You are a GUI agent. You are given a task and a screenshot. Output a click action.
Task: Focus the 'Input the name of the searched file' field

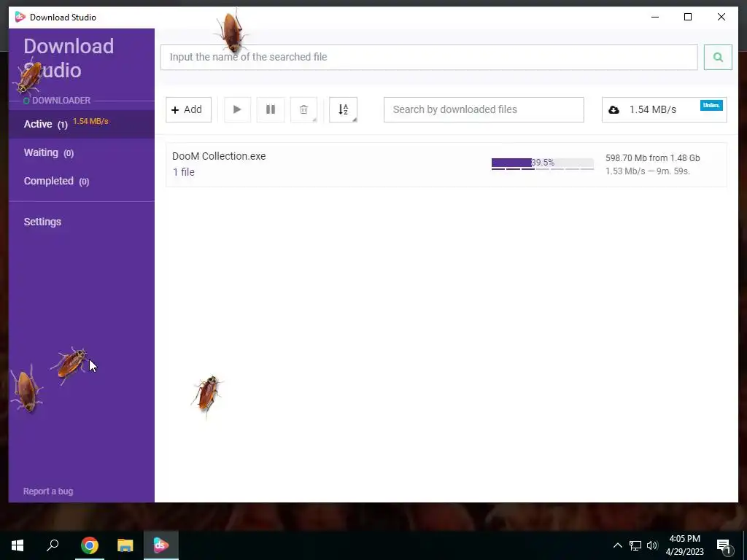pos(429,57)
